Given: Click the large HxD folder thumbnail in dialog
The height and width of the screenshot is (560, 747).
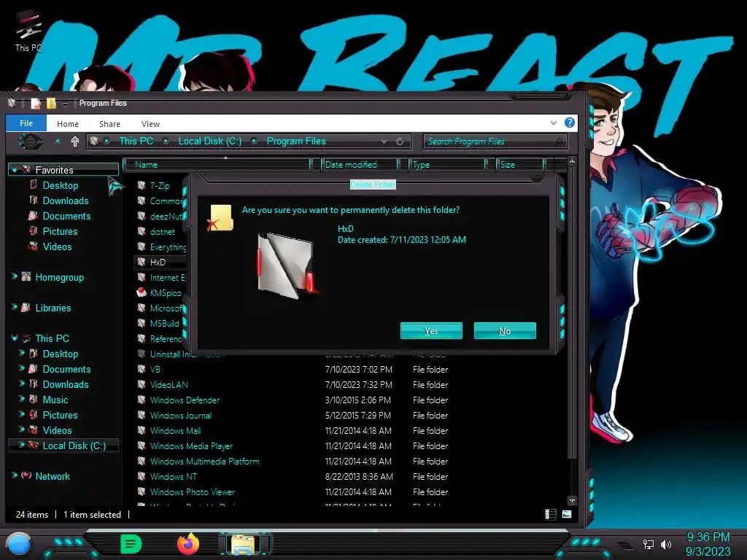Looking at the screenshot, I should 287,265.
